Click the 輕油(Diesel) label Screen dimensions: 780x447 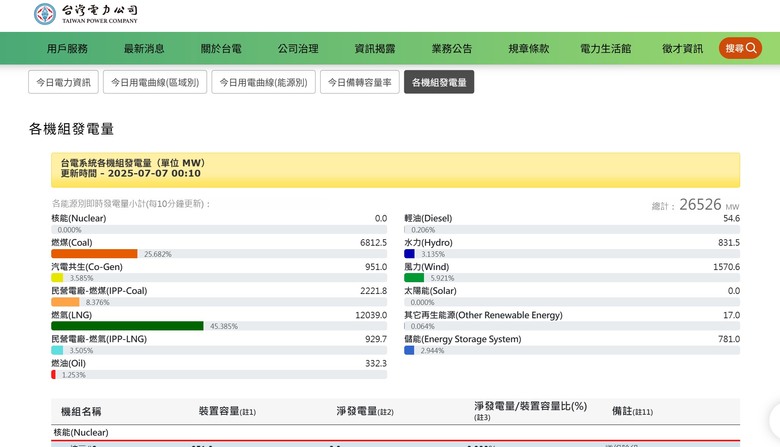(x=428, y=218)
